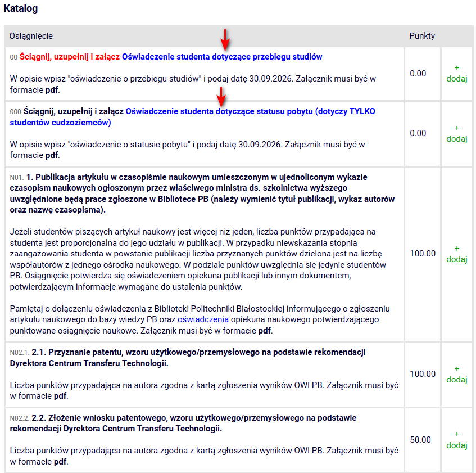Screen dimensions: 476x473
Task: Click the 0.00 points value in row 000
Action: [x=418, y=133]
